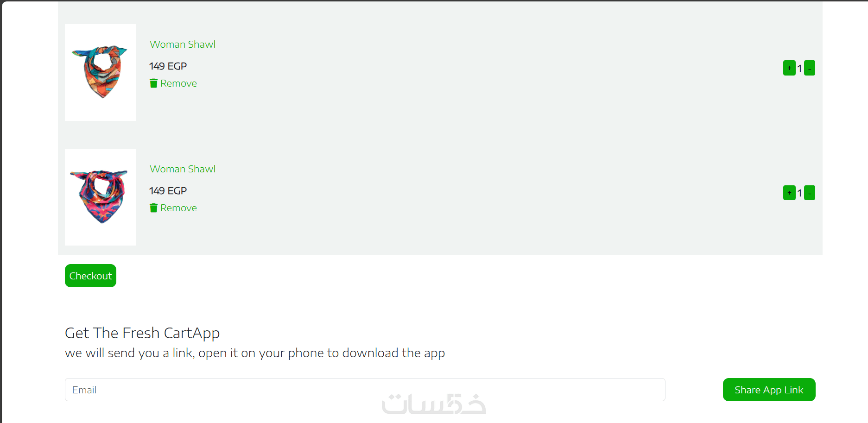Viewport: 868px width, 423px height.
Task: Click the trash icon for the teal shawl
Action: (153, 83)
